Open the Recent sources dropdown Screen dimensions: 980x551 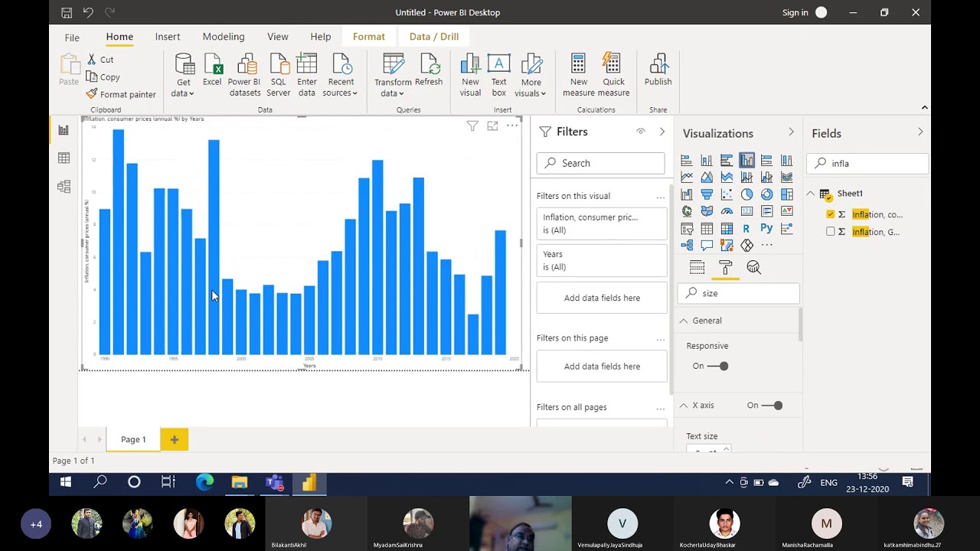pos(340,74)
